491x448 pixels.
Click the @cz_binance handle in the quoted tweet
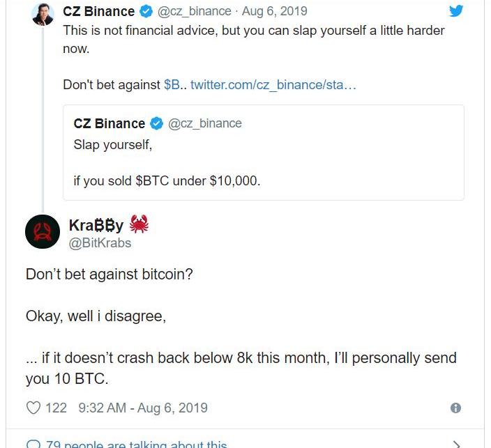(205, 123)
